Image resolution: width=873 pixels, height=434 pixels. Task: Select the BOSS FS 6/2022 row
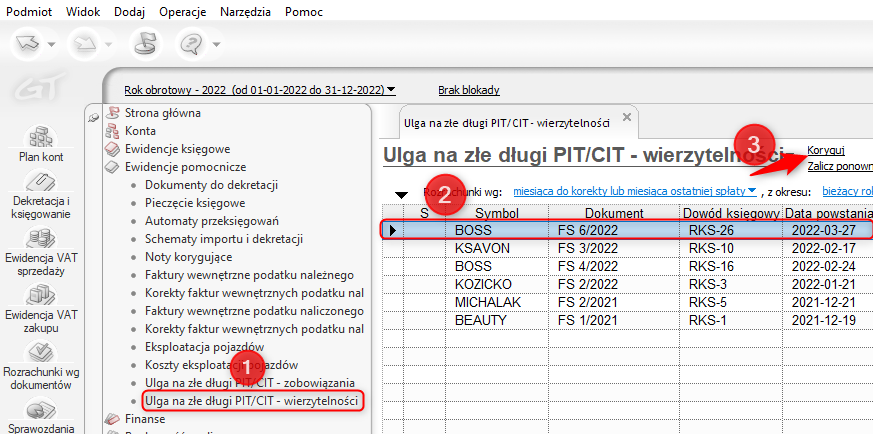point(626,230)
